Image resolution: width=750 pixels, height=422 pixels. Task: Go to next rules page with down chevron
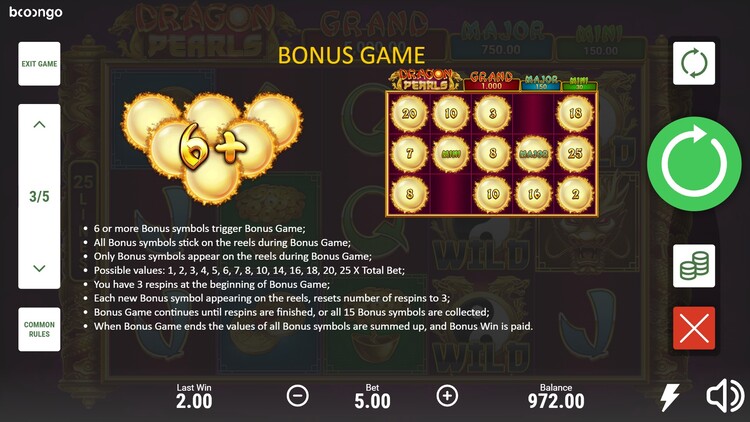[39, 268]
